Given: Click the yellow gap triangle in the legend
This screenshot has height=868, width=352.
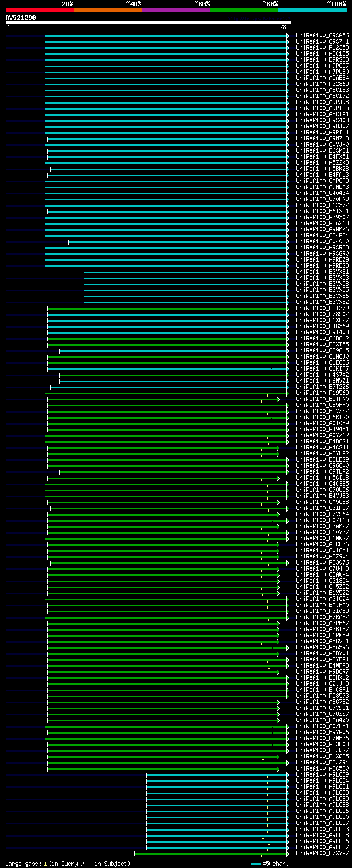Looking at the screenshot, I should 45,864.
